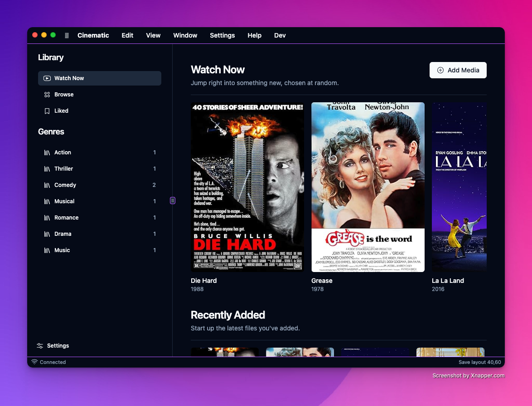Viewport: 532px width, 406px height.
Task: Open first Recently Added Die Hard thumbnail
Action: pyautogui.click(x=225, y=352)
